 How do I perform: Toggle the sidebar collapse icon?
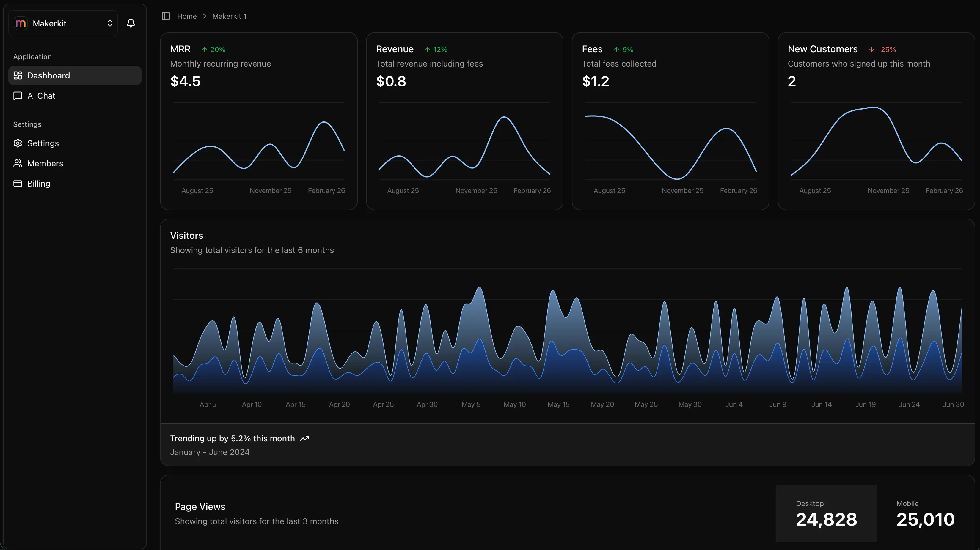pyautogui.click(x=166, y=16)
